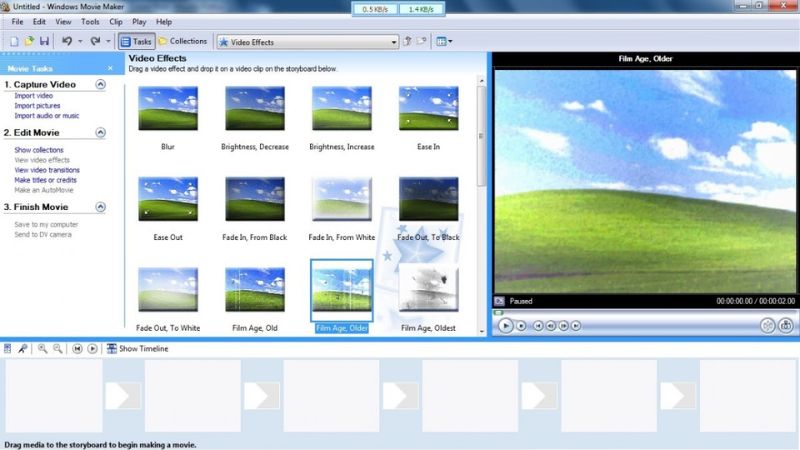The width and height of the screenshot is (800, 450).
Task: Click the Rewind Storyboard icon
Action: point(77,348)
